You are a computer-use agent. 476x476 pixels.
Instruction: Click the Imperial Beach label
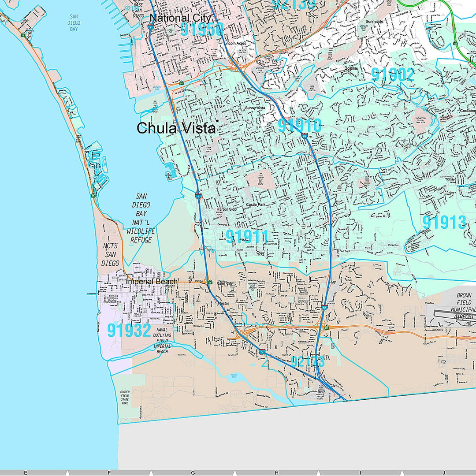pyautogui.click(x=152, y=281)
